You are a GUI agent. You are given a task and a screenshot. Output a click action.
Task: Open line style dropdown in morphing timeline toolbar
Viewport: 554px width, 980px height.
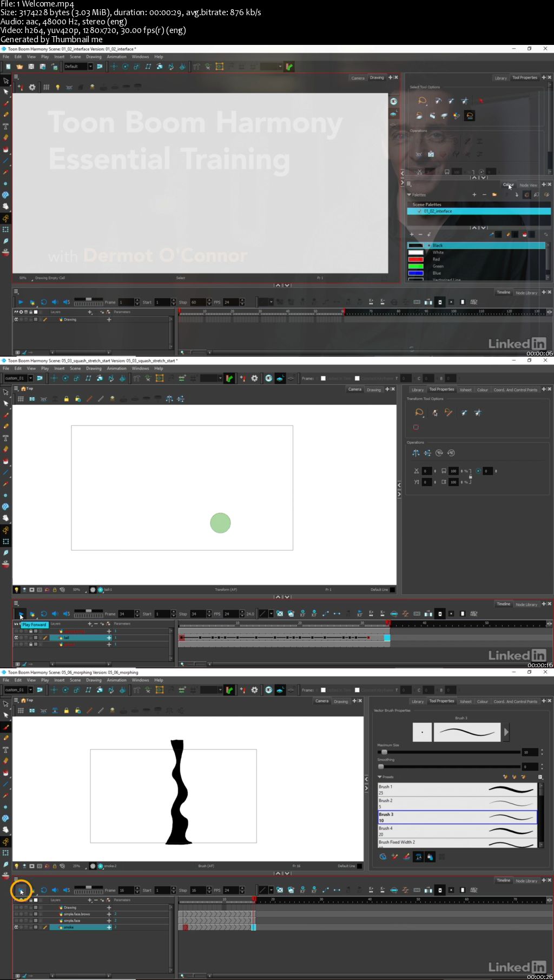point(271,890)
